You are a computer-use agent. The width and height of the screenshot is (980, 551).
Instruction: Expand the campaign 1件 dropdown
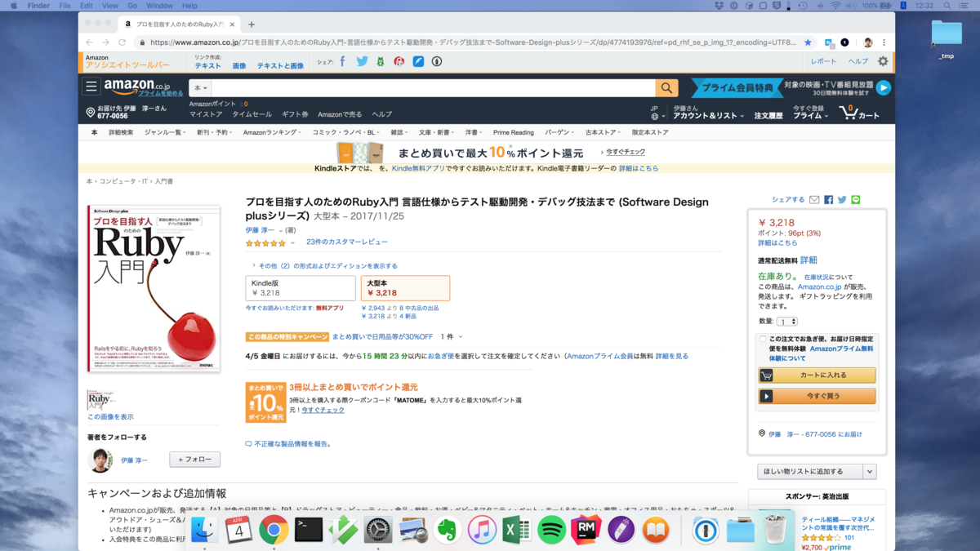coord(452,337)
